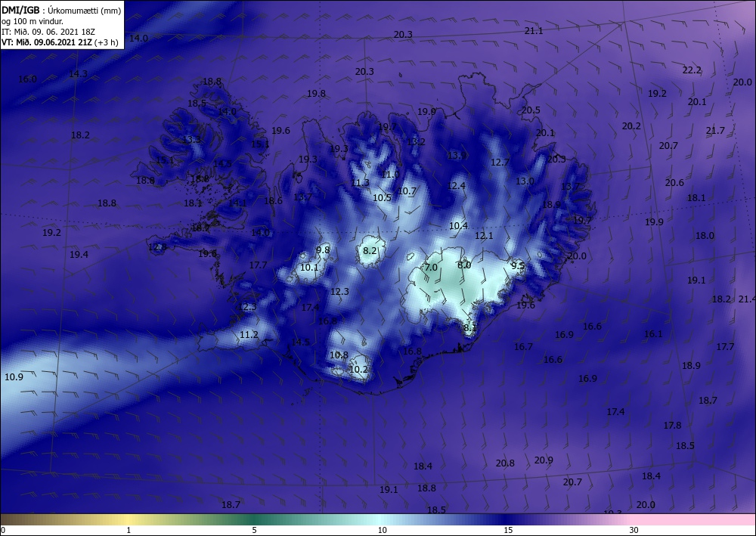Click the 15 label on the color scale
This screenshot has width=756, height=536.
tap(508, 530)
